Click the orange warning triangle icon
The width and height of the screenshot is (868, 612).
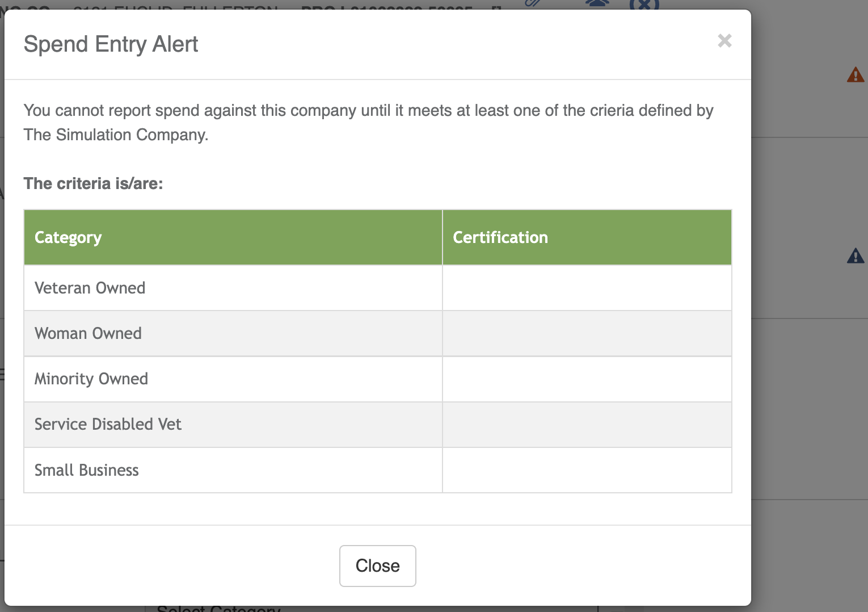(856, 75)
